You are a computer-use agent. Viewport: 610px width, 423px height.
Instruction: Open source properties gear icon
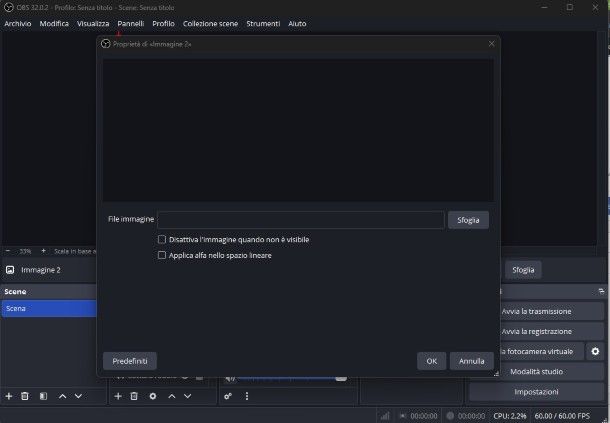tap(153, 396)
